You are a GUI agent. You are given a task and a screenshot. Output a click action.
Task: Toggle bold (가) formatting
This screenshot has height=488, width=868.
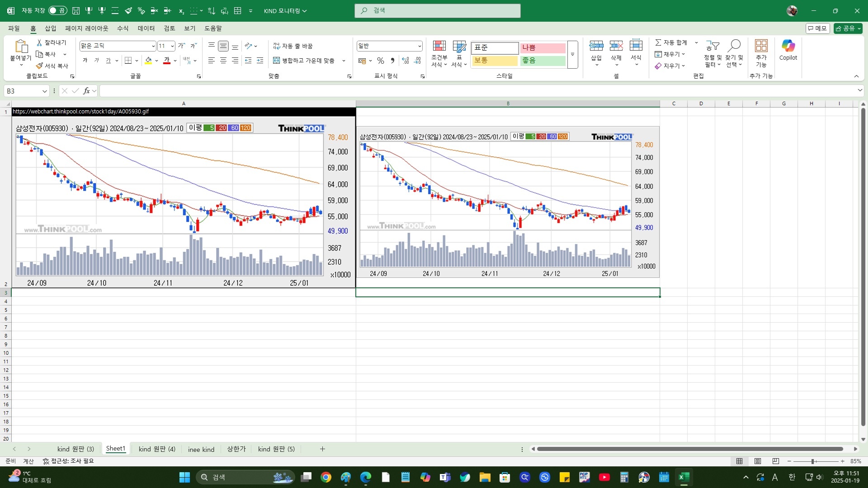(x=85, y=61)
